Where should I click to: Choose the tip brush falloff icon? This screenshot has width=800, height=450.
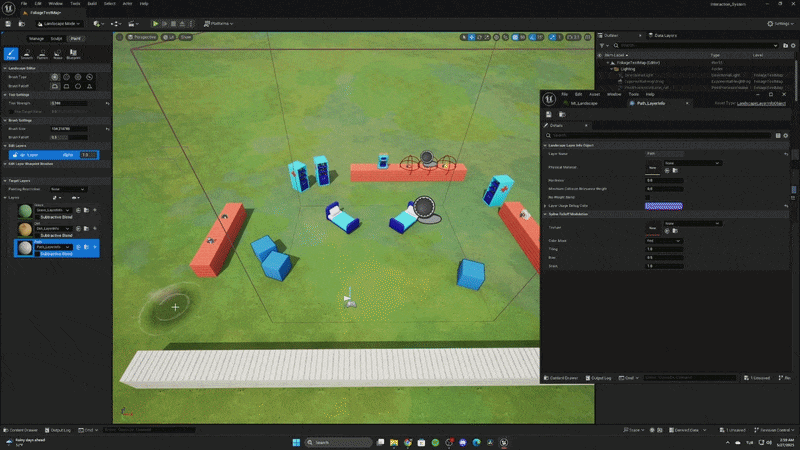pyautogui.click(x=89, y=86)
